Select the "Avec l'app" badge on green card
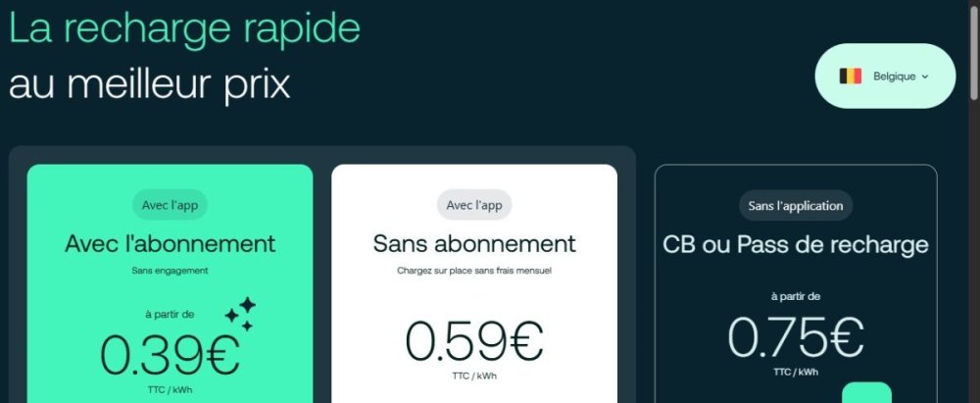 pyautogui.click(x=170, y=205)
